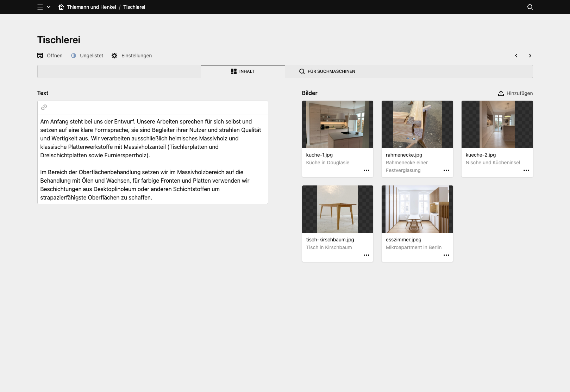Screen dimensions: 570x392
Task: Open options menu for kueche-2.jpg
Action: point(526,170)
